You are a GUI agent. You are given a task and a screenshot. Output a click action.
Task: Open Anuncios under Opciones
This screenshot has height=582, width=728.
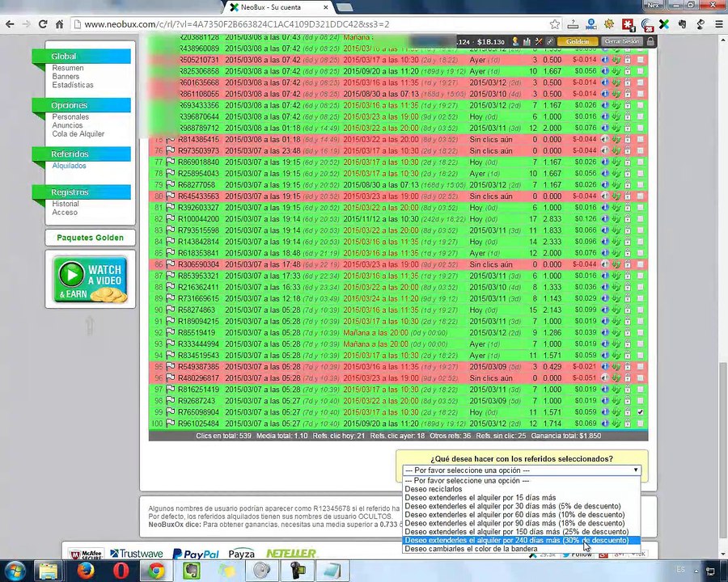click(67, 125)
